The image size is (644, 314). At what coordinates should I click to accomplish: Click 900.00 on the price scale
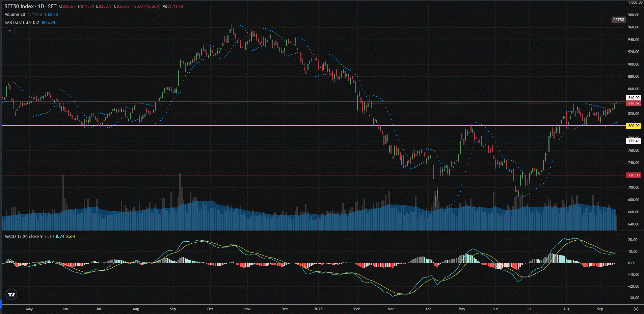634,64
